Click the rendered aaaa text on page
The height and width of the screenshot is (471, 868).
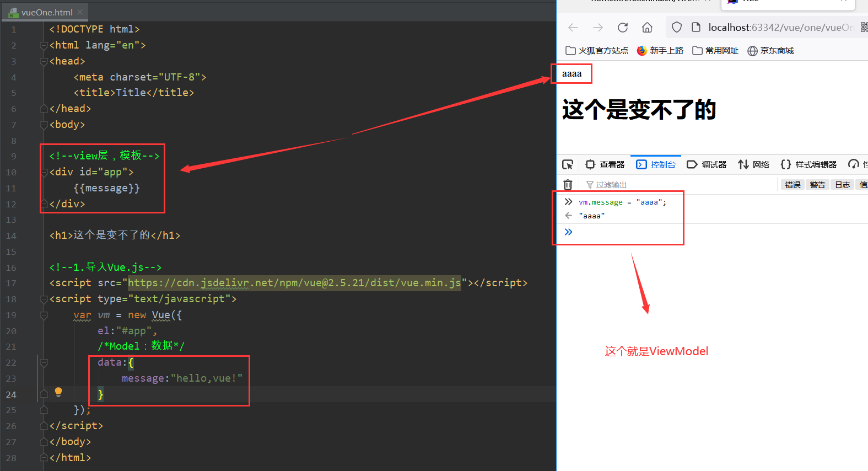pos(572,73)
